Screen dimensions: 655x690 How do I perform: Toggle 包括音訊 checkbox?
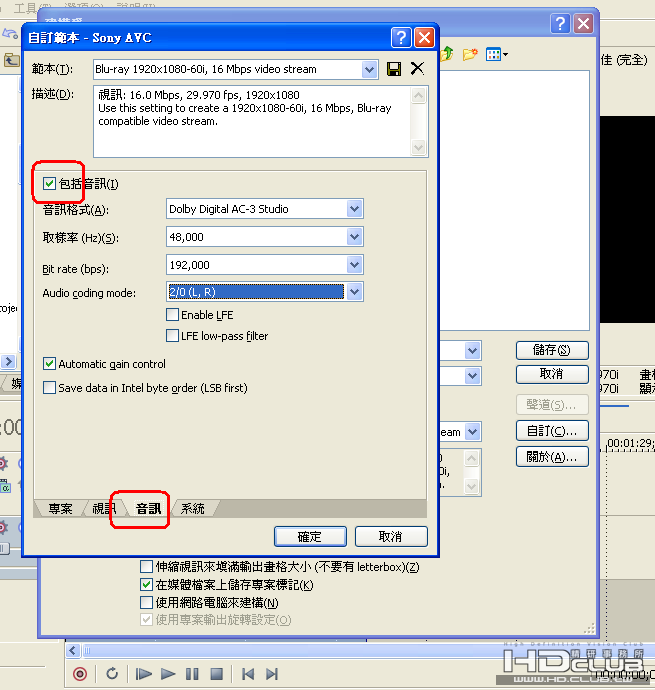[x=49, y=184]
